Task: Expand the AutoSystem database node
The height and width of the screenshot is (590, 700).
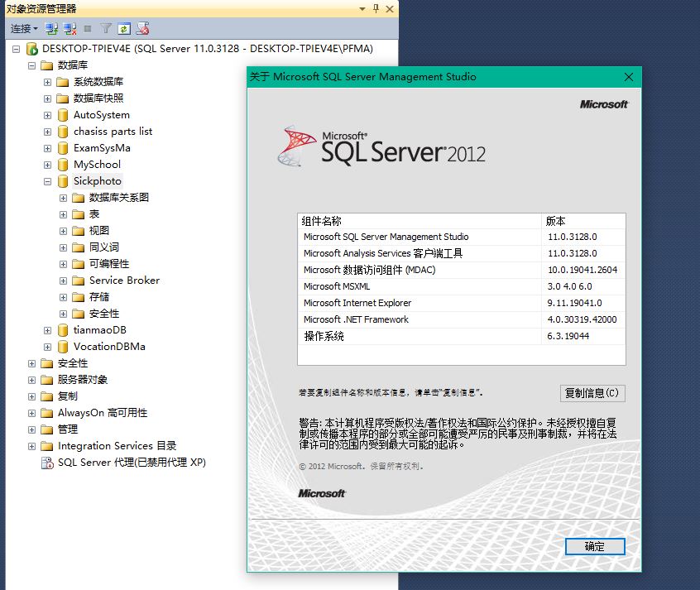Action: tap(47, 115)
